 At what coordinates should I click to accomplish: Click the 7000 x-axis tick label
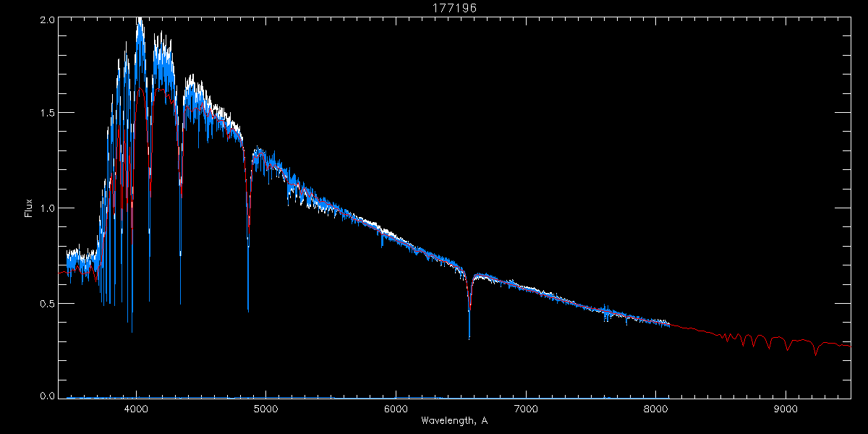[x=526, y=408]
